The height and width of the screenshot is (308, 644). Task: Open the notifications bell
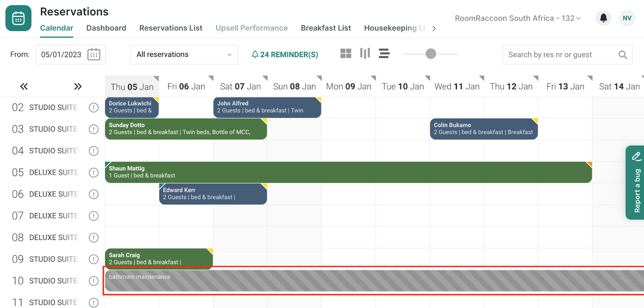click(603, 18)
